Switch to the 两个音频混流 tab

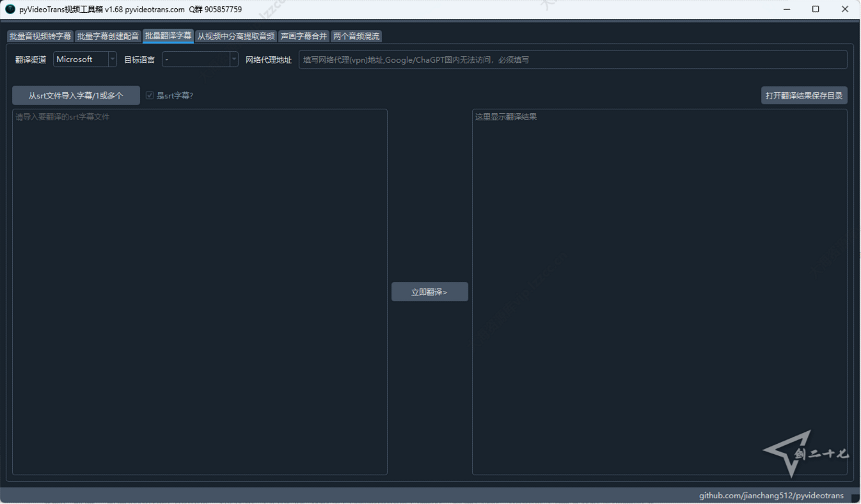click(x=356, y=36)
